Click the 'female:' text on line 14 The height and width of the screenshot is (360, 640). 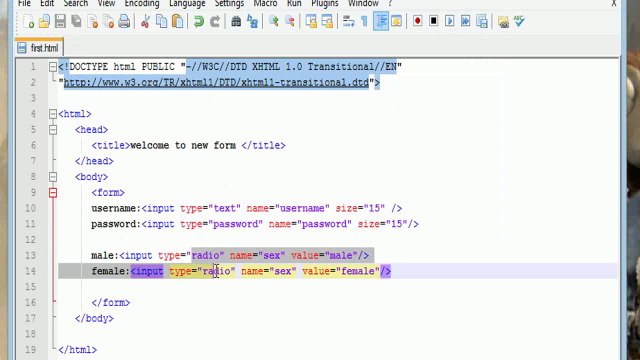110,271
